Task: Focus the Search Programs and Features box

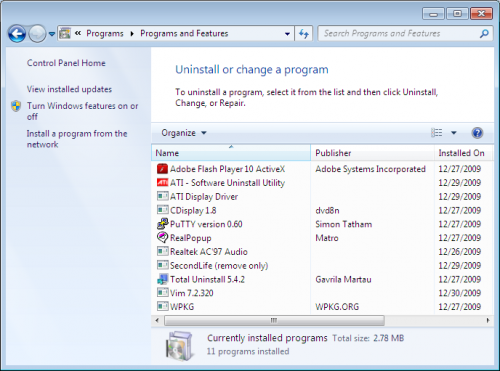Action: pos(400,33)
